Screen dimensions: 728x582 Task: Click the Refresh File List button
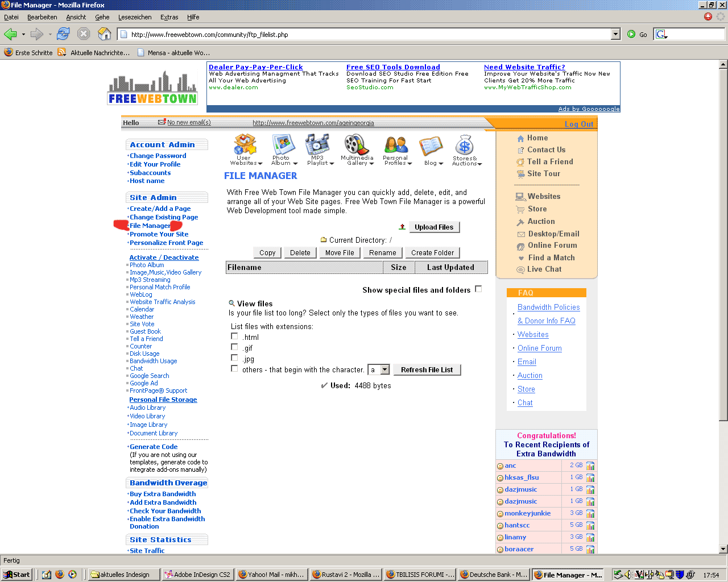pyautogui.click(x=427, y=370)
